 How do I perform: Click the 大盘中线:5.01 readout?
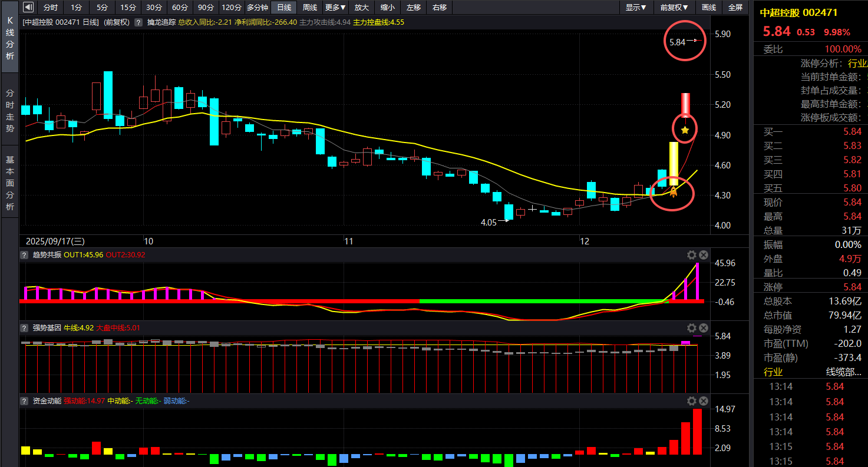[118, 328]
